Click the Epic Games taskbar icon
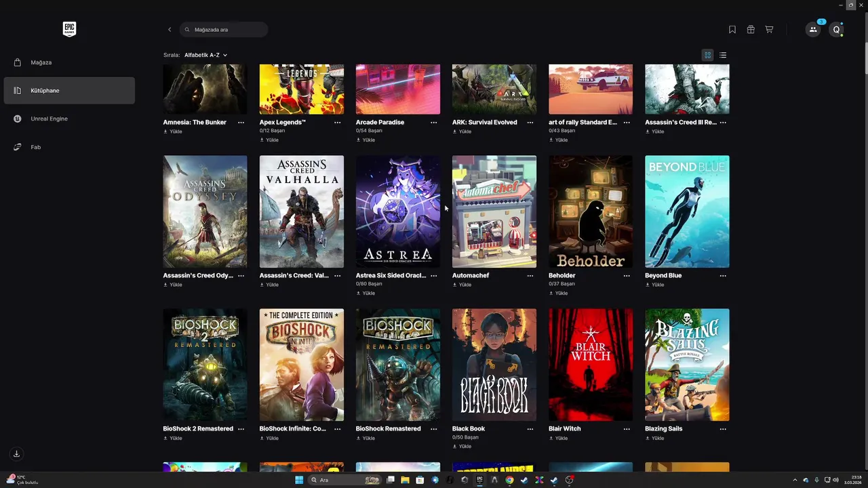This screenshot has width=868, height=488. click(479, 480)
